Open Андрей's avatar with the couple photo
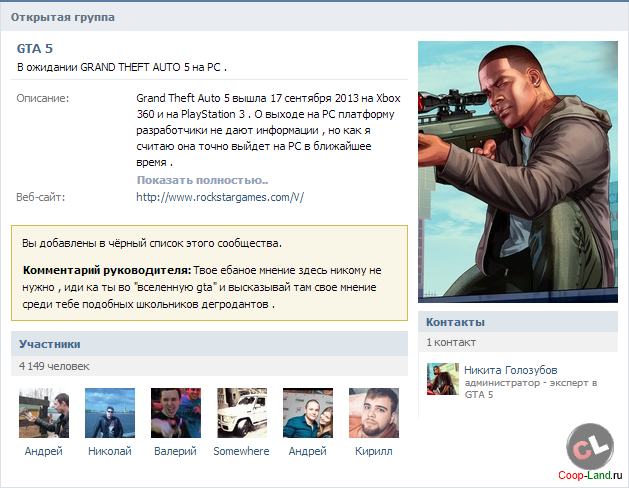 coord(308,413)
